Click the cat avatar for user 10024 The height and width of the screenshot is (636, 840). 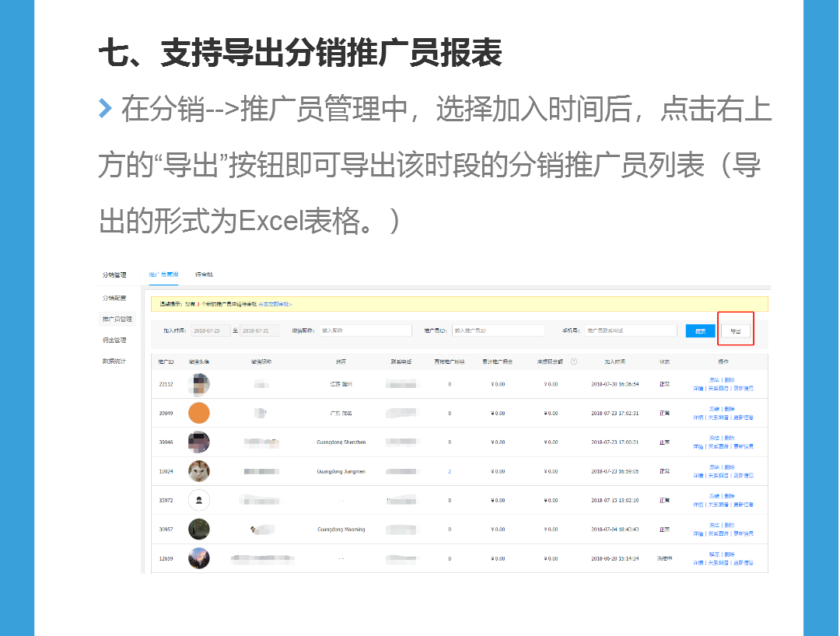199,471
